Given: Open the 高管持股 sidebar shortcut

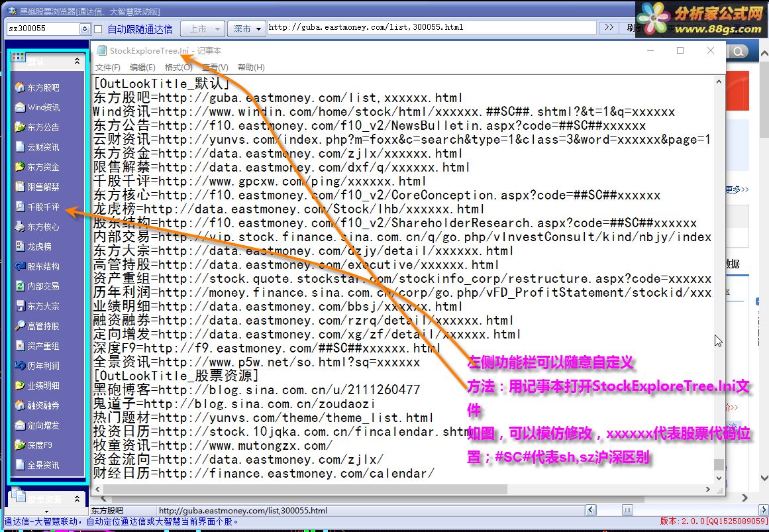Looking at the screenshot, I should coord(37,326).
